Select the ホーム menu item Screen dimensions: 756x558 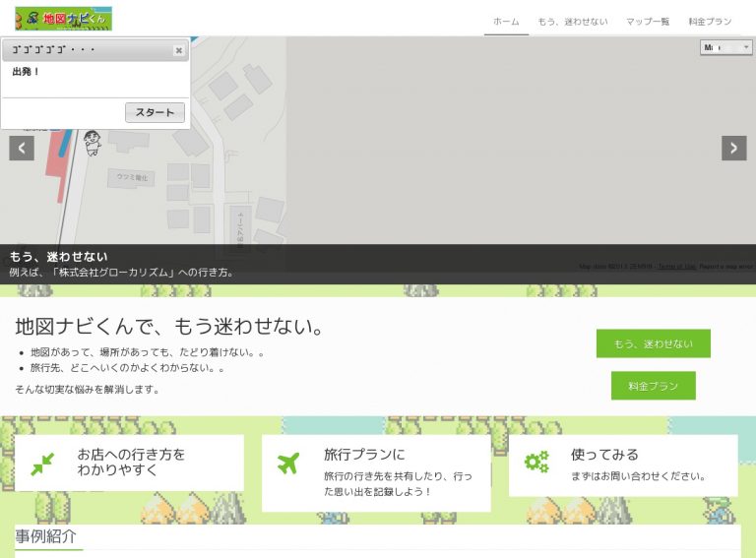point(506,22)
